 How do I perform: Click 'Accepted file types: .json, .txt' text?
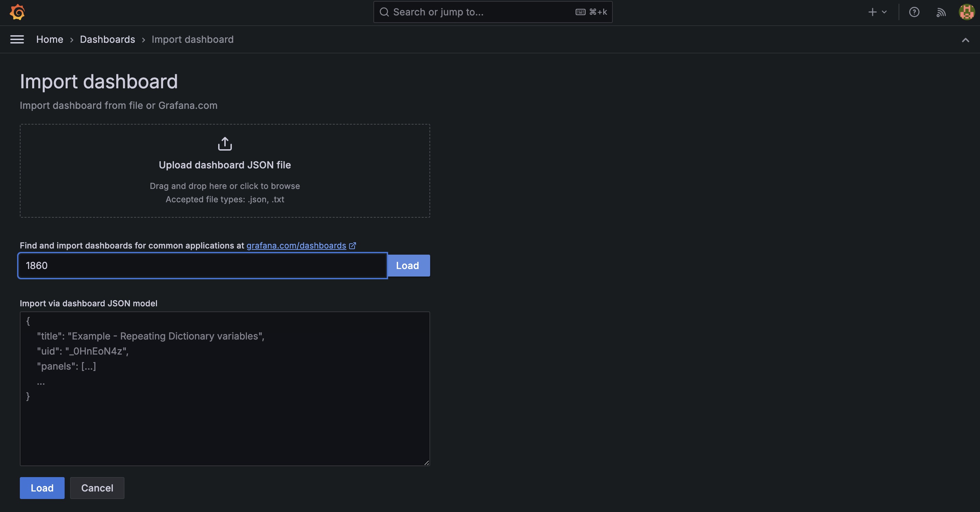[225, 199]
